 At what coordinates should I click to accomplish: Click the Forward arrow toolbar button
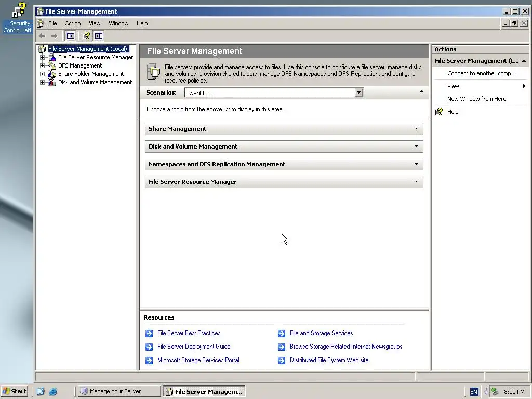[x=54, y=36]
